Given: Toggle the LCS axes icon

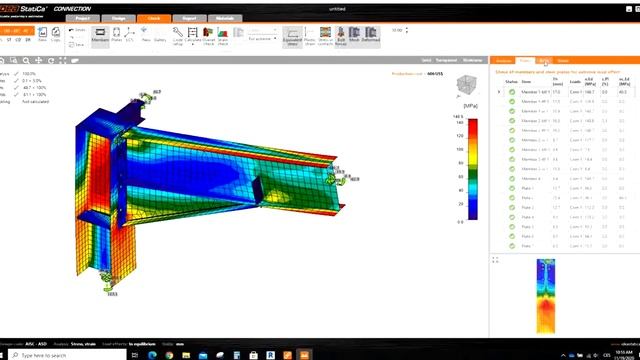Looking at the screenshot, I should tap(129, 35).
